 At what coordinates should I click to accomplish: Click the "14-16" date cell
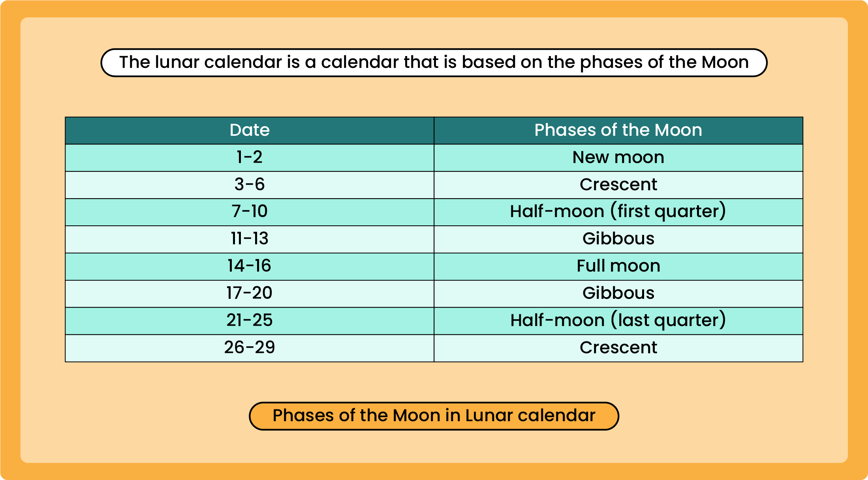250,266
